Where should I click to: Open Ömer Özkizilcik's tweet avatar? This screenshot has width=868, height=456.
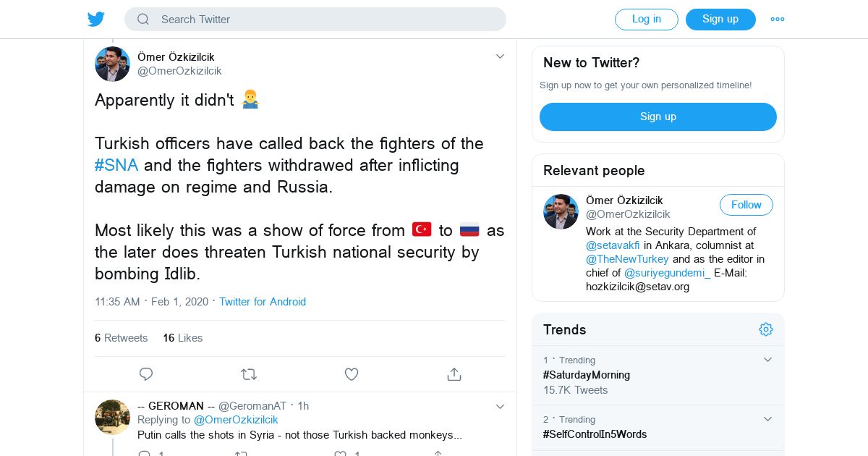(x=112, y=64)
